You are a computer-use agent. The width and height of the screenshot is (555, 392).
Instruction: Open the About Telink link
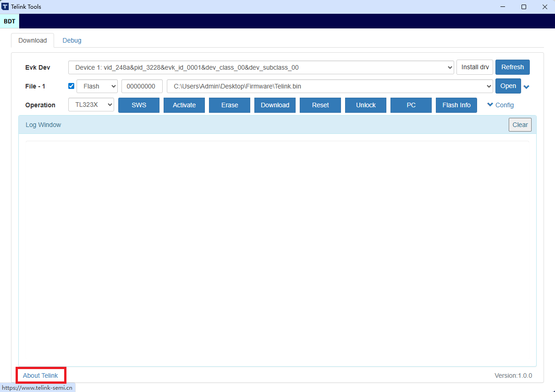tap(40, 375)
